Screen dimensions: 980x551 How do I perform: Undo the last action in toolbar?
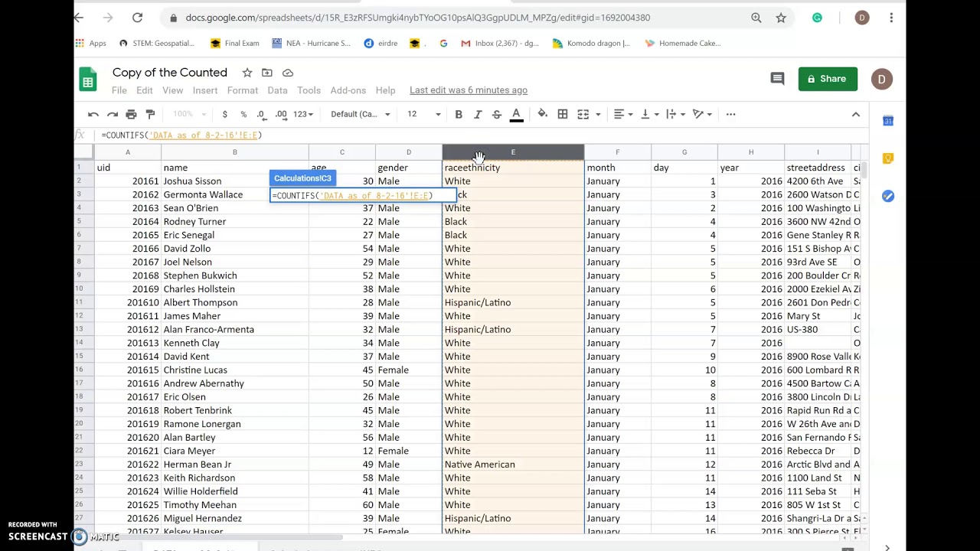(93, 114)
